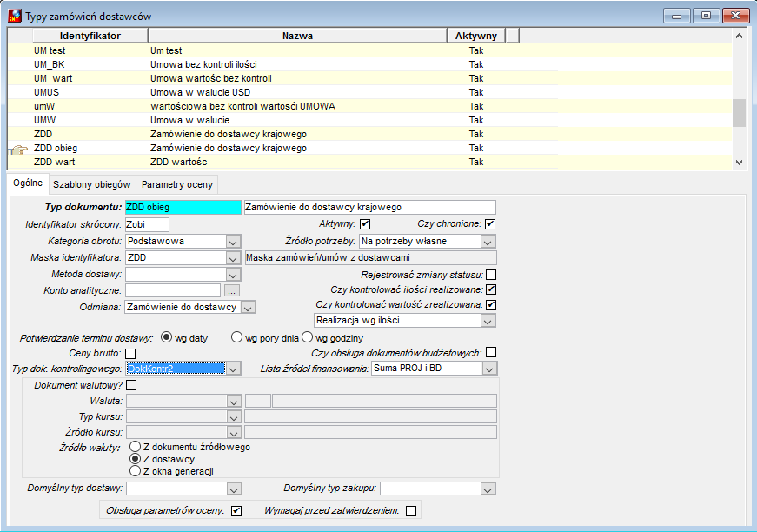This screenshot has height=532, width=757.
Task: Switch to the Ogólne tab
Action: tap(28, 183)
